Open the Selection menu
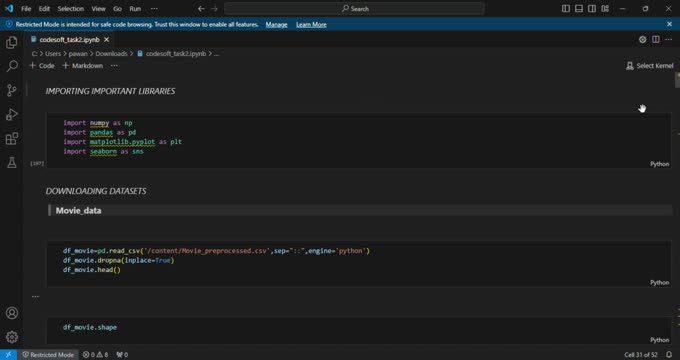This screenshot has width=680, height=360. point(71,9)
